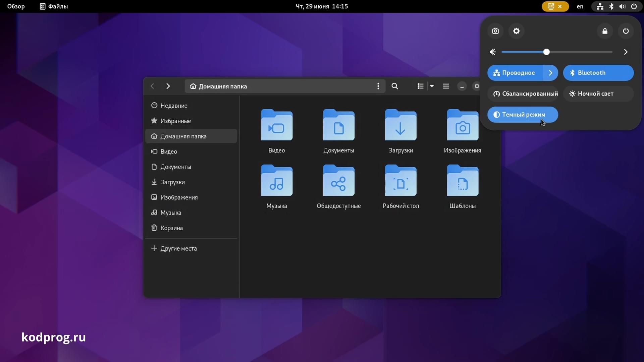
Task: Go to Видео in sidebar
Action: 191,152
